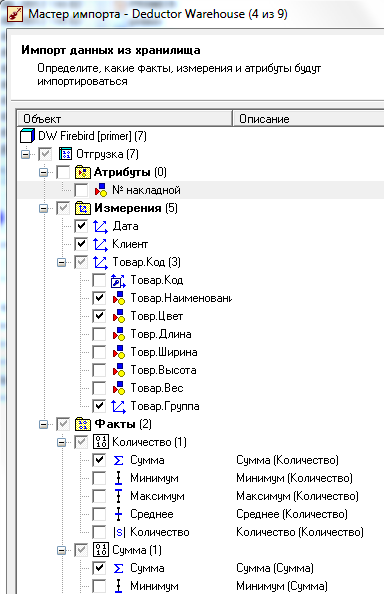Collapse the Атрибуты (0) node
The width and height of the screenshot is (384, 594).
pos(44,172)
